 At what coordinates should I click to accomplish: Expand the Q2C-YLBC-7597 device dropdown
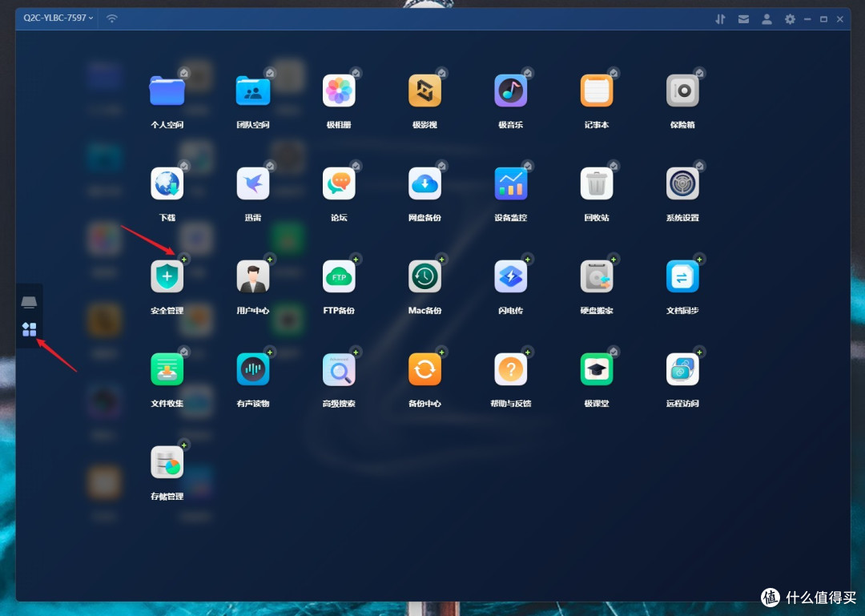click(58, 18)
